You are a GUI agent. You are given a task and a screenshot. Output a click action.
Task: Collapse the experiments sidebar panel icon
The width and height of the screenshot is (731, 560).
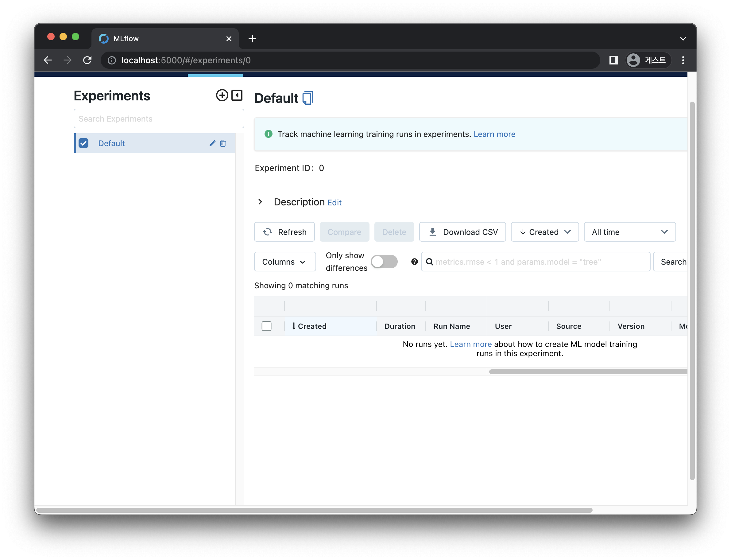[x=237, y=95]
